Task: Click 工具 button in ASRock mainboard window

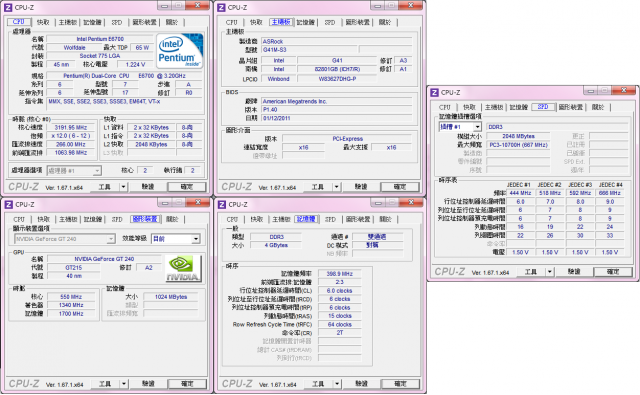Action: (x=318, y=187)
